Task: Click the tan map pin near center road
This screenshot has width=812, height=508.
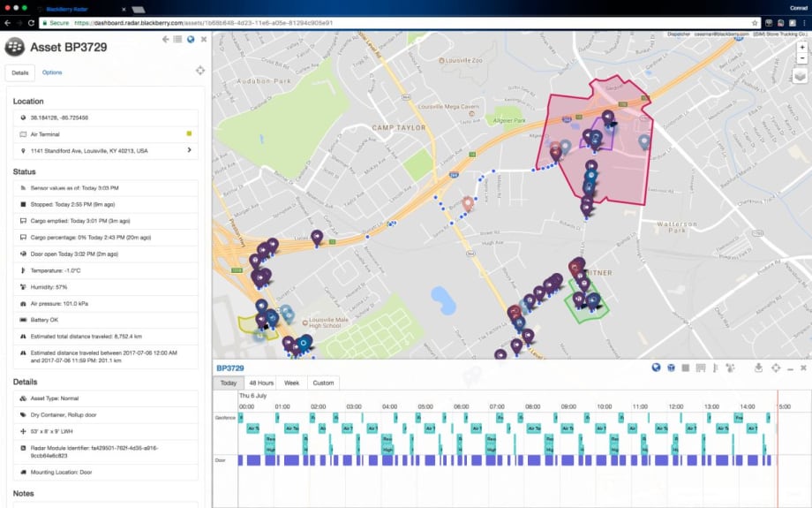Action: (x=468, y=202)
